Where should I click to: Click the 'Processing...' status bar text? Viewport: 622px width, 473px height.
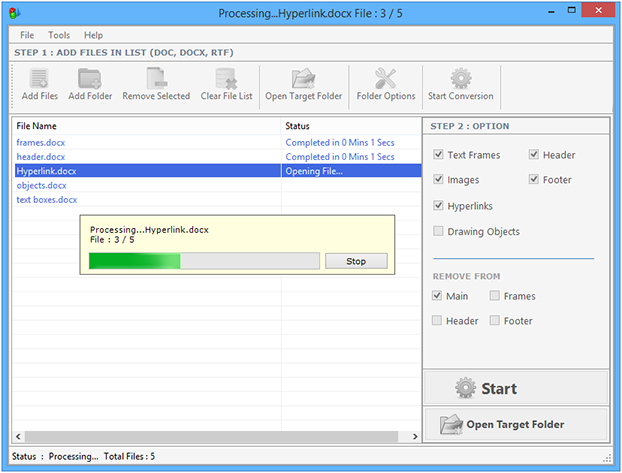pos(73,456)
